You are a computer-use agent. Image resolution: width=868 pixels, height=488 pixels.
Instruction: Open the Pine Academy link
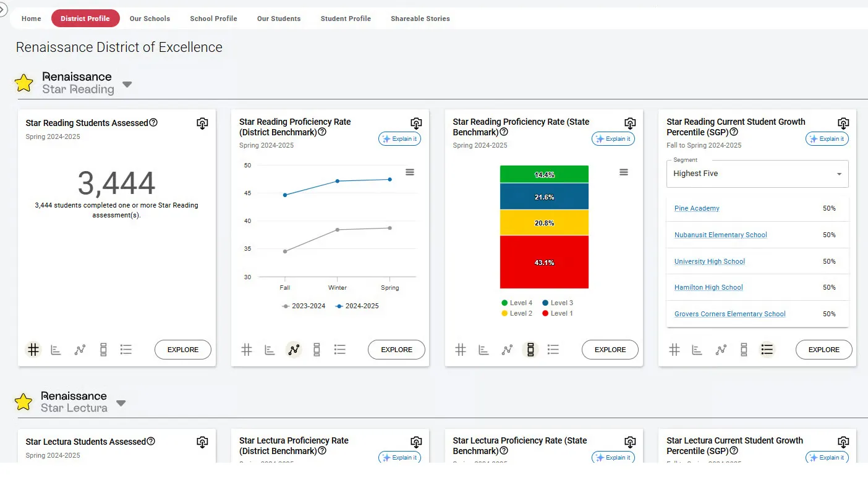point(697,208)
